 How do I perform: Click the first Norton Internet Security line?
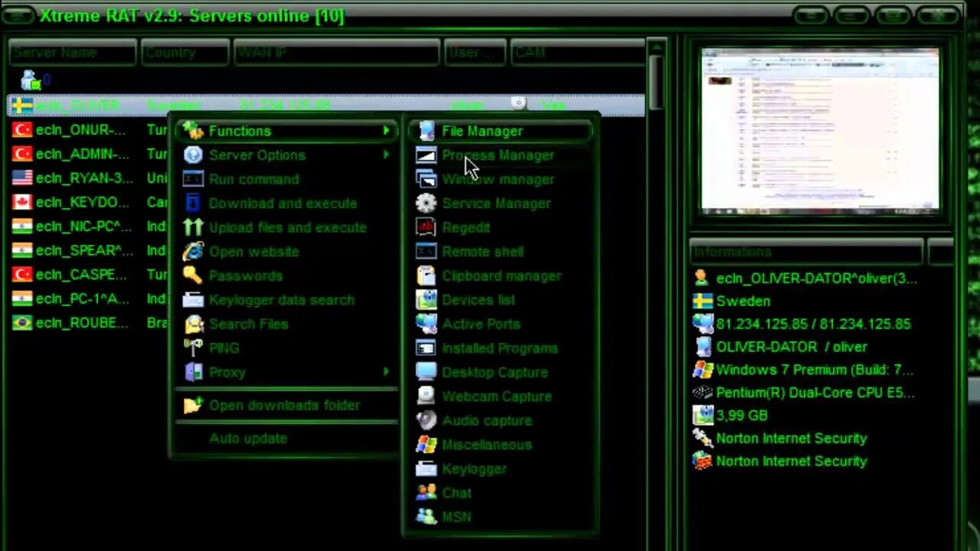(x=779, y=439)
